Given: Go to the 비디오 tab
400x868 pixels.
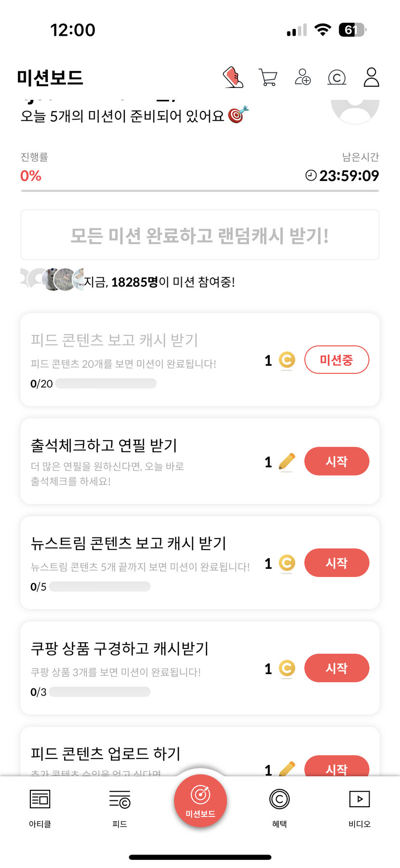Looking at the screenshot, I should (x=360, y=806).
